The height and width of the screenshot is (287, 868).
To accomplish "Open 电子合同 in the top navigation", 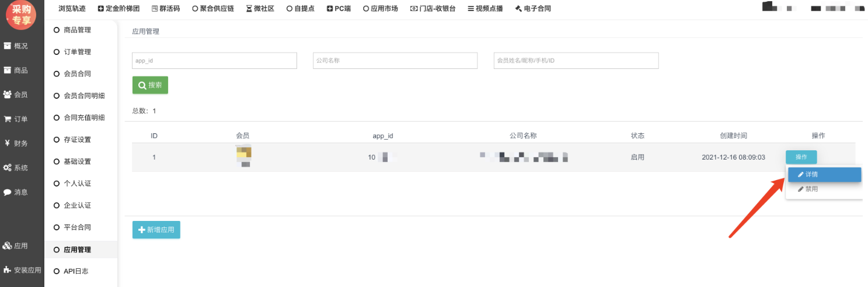I will coord(532,9).
